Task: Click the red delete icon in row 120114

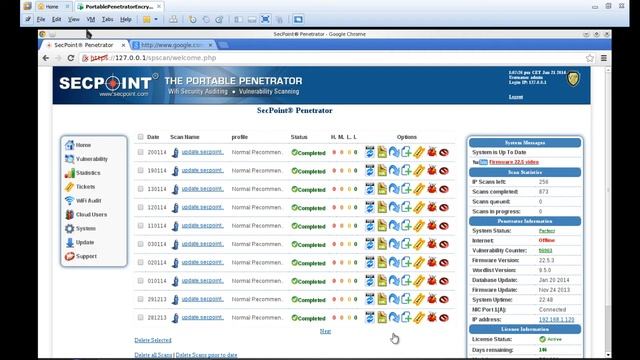Action: (x=444, y=207)
